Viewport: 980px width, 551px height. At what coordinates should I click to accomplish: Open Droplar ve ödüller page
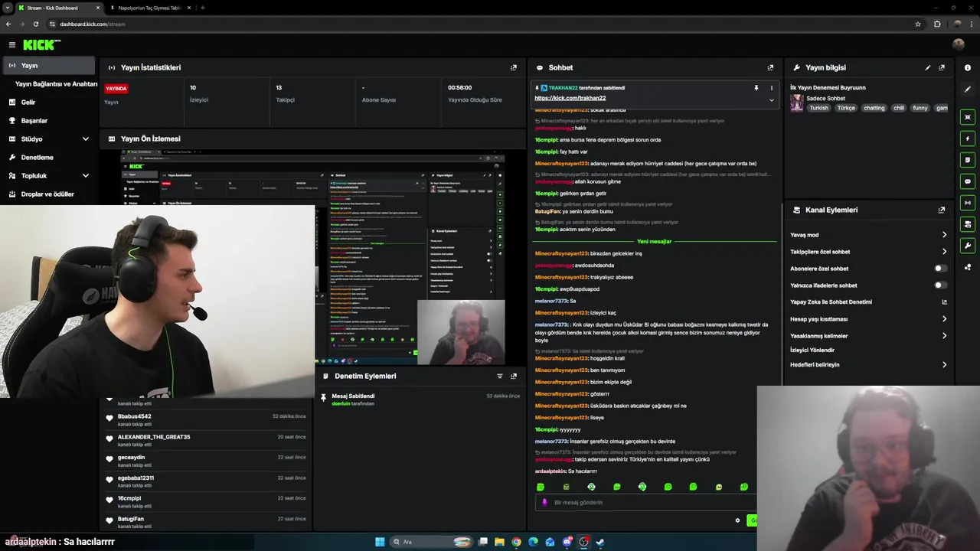[50, 194]
